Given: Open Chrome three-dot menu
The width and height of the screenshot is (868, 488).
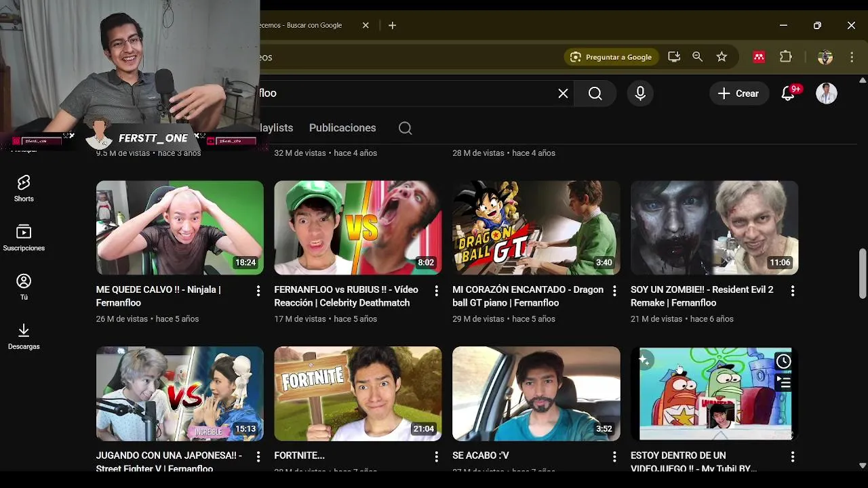Looking at the screenshot, I should coord(852,57).
